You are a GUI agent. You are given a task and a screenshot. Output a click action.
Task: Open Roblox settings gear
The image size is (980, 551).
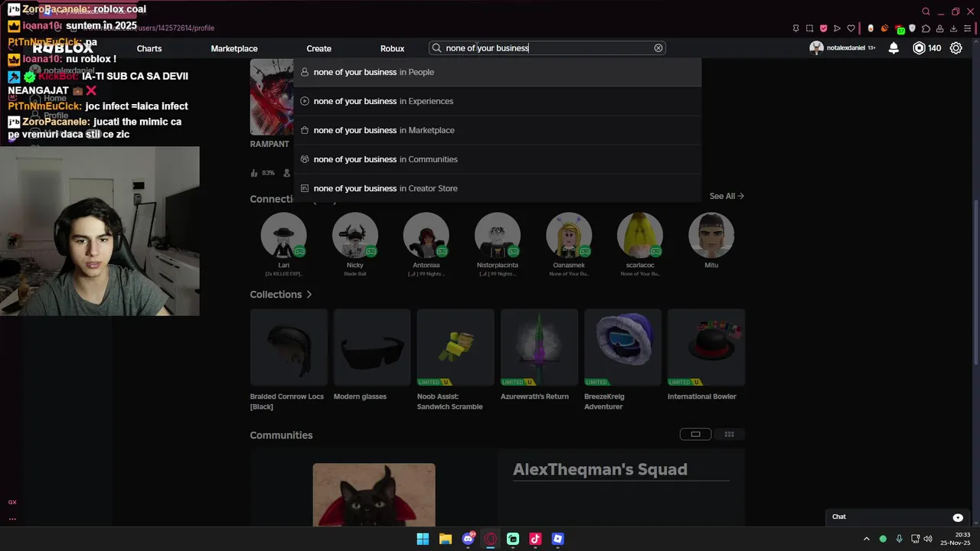coord(956,47)
